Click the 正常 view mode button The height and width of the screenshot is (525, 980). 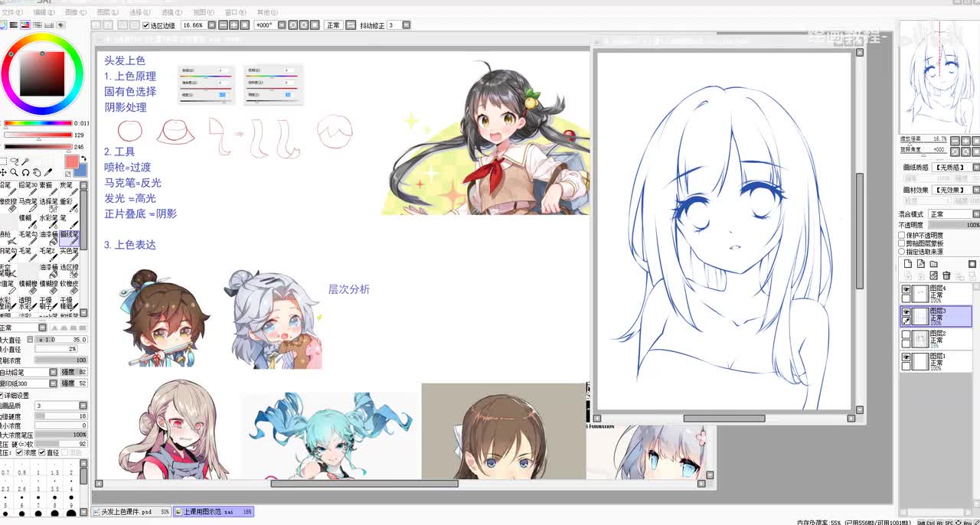pyautogui.click(x=333, y=25)
